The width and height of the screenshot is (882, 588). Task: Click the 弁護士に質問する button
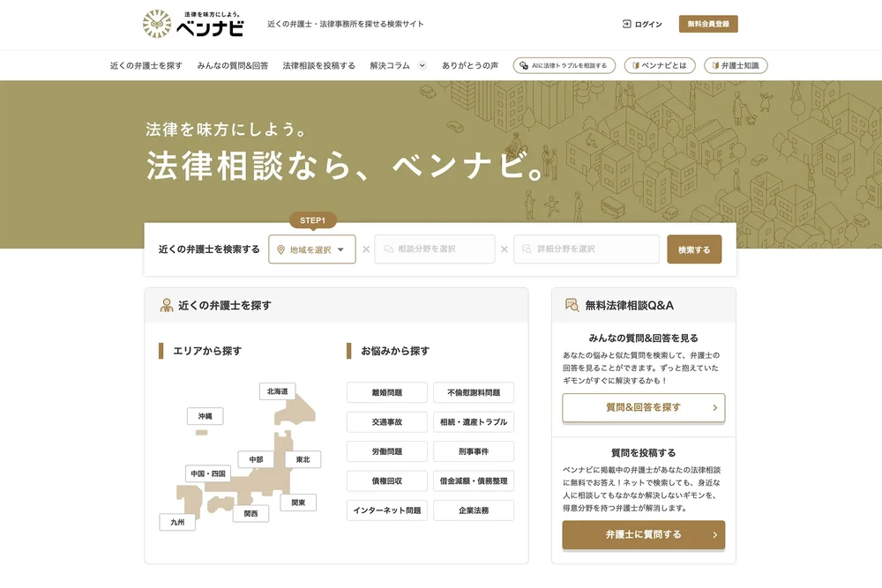644,534
